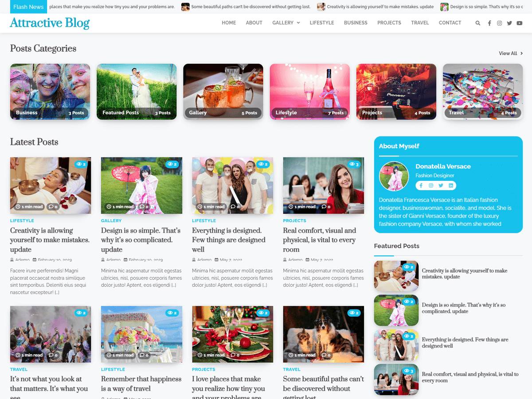
Task: Click comment count on Everything is designed image
Action: [x=235, y=207]
